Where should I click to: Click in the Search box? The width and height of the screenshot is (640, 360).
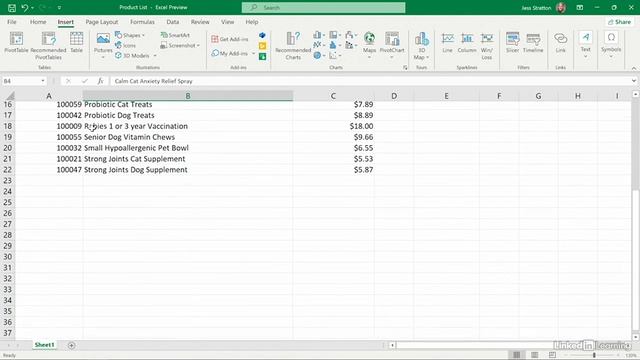pyautogui.click(x=323, y=7)
